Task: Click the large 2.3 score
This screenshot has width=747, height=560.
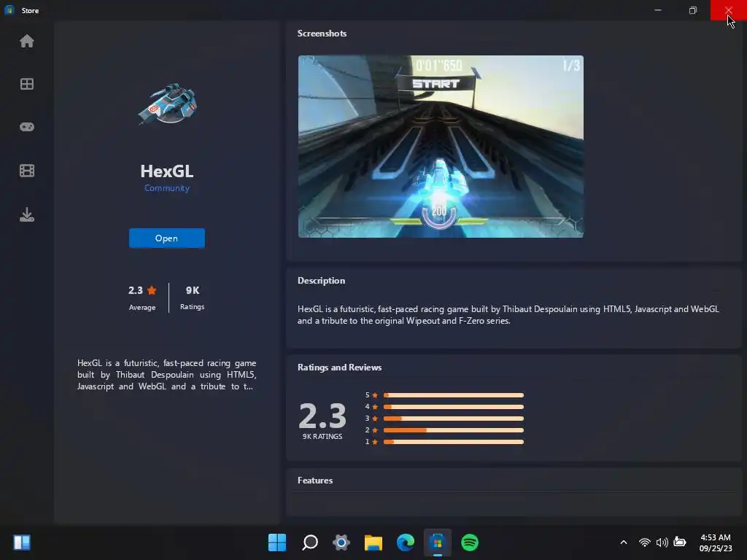Action: click(x=322, y=416)
